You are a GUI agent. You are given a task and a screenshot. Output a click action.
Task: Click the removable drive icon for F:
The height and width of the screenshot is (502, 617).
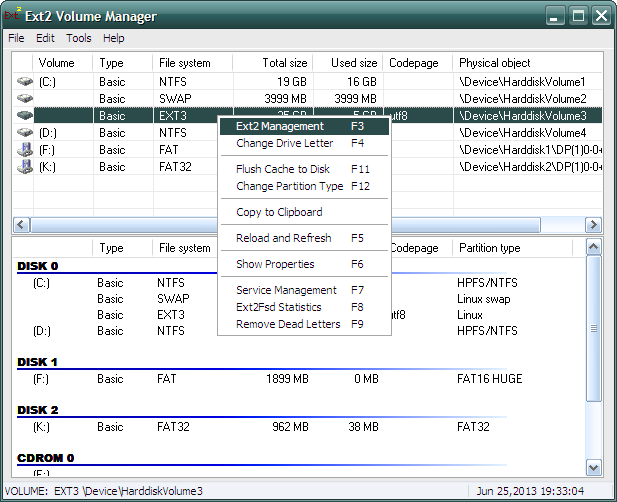pyautogui.click(x=25, y=150)
